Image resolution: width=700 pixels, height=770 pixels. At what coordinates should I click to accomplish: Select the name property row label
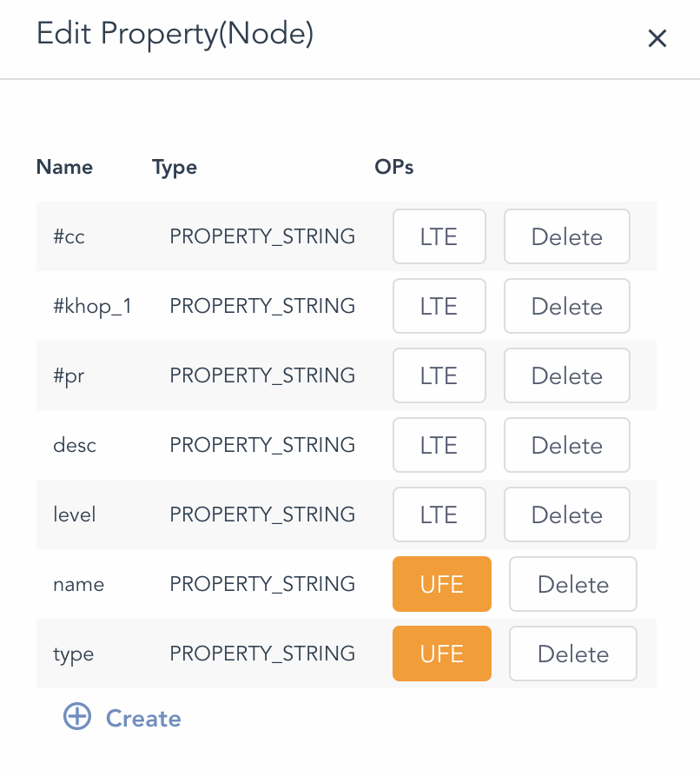click(x=78, y=584)
